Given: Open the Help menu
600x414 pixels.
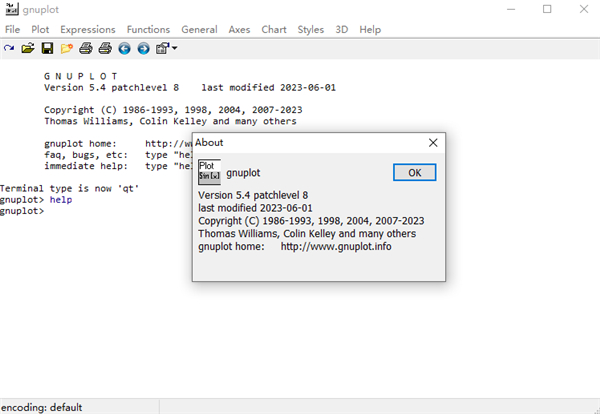Looking at the screenshot, I should [370, 29].
